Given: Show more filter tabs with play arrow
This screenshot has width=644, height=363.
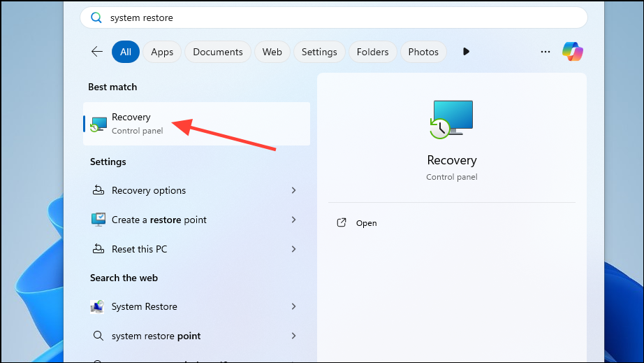Looking at the screenshot, I should tap(466, 51).
